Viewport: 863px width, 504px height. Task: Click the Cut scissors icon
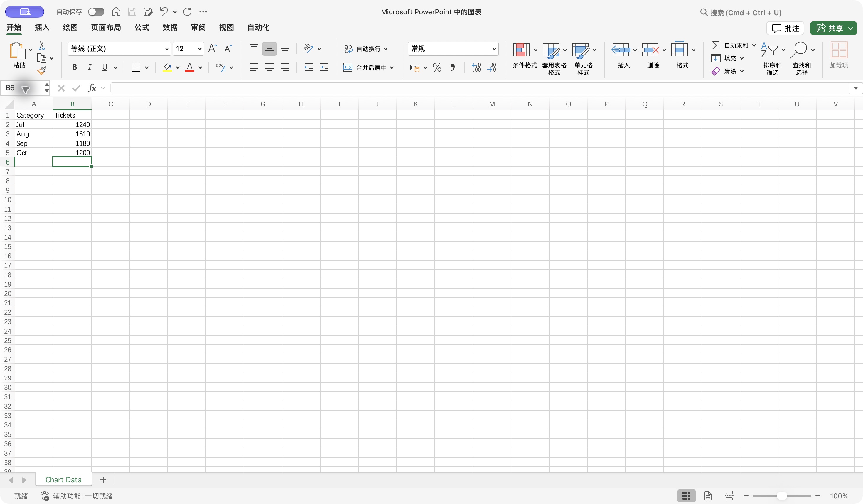[x=42, y=45]
